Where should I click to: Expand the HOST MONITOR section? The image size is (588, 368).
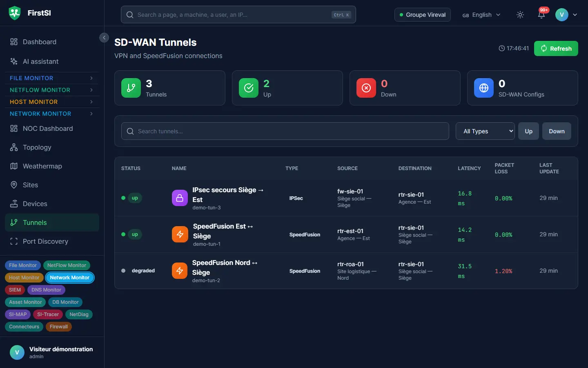point(52,102)
